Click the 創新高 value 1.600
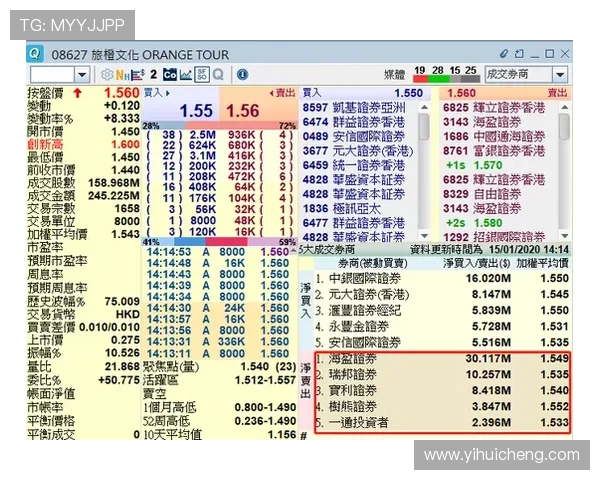Screen dimensions: 600x480 click(x=125, y=144)
